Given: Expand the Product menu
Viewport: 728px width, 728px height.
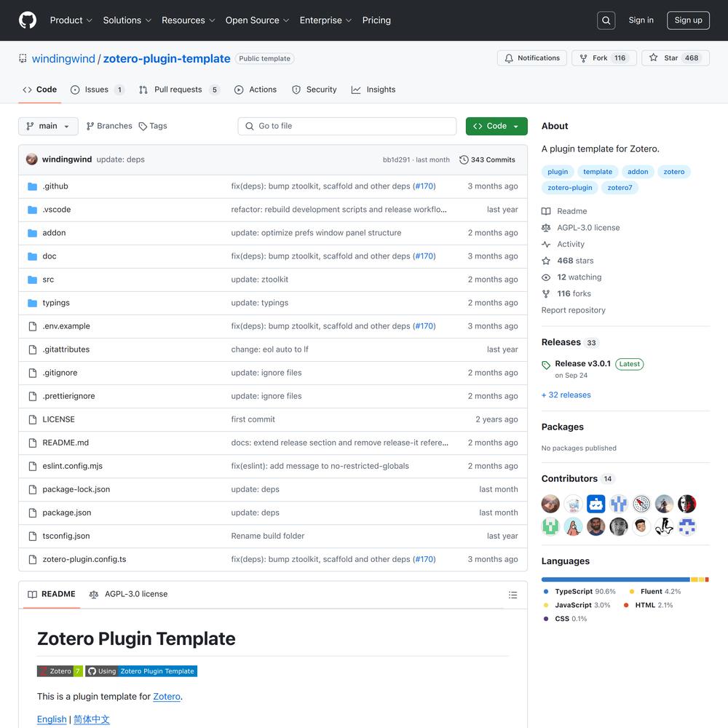Looking at the screenshot, I should tap(71, 20).
